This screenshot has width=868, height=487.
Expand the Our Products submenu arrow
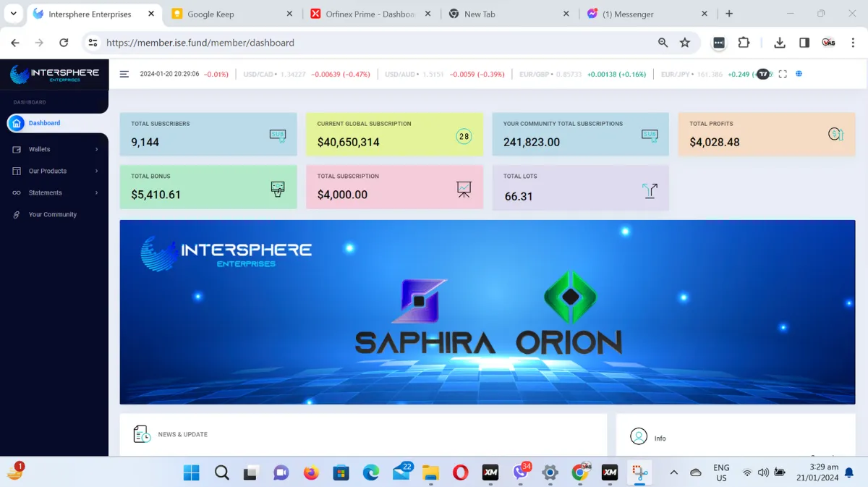[96, 171]
